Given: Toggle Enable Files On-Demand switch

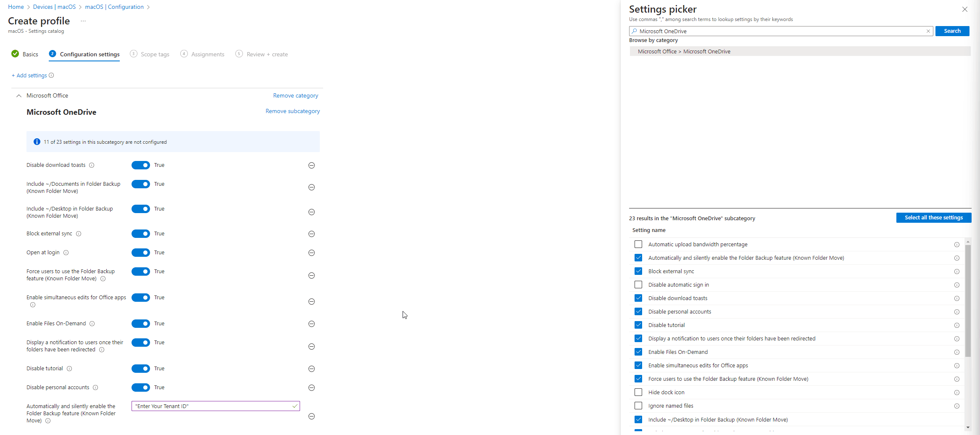Looking at the screenshot, I should coord(141,324).
